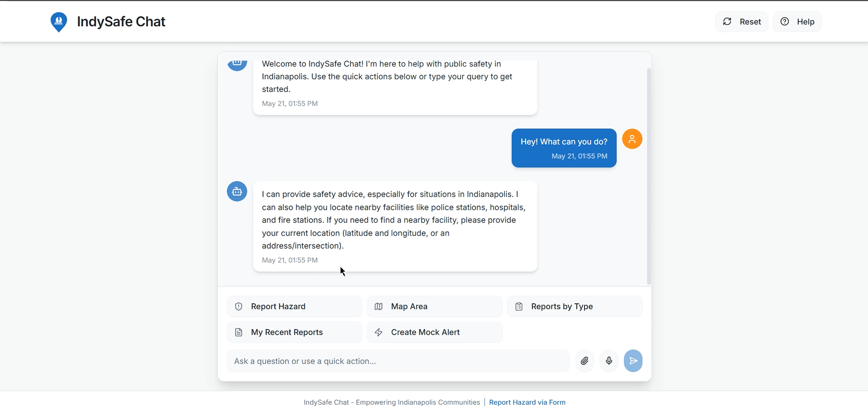Click the chat message list scrollbar

(x=649, y=176)
